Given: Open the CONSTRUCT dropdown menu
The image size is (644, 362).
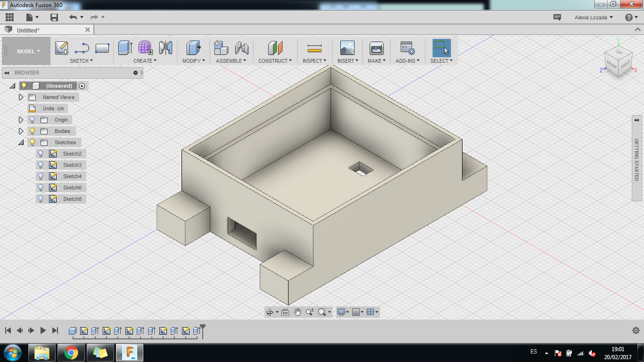Looking at the screenshot, I should coord(275,61).
